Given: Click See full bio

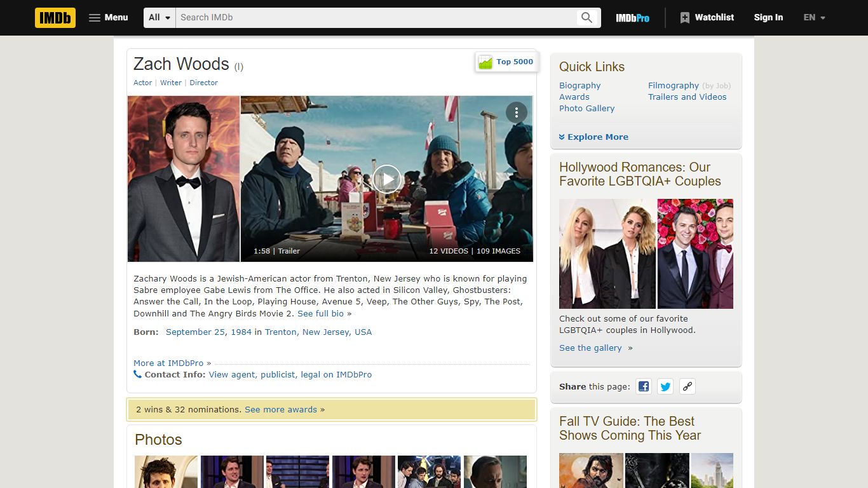Looking at the screenshot, I should 320,313.
